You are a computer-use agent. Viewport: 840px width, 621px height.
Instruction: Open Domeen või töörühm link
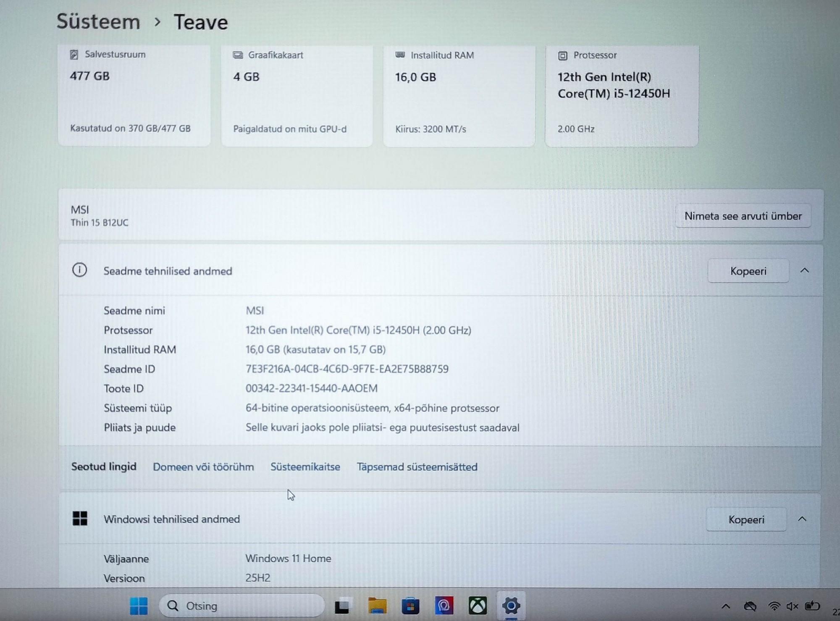(203, 467)
